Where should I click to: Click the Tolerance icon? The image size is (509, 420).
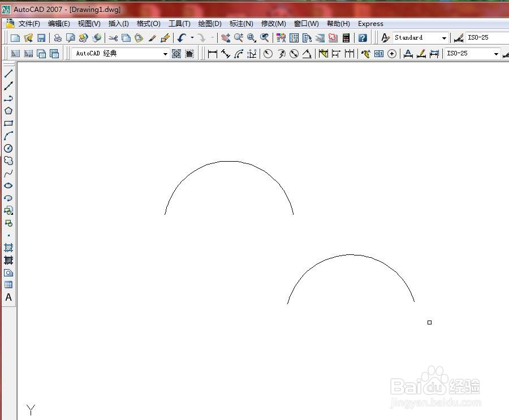point(379,54)
